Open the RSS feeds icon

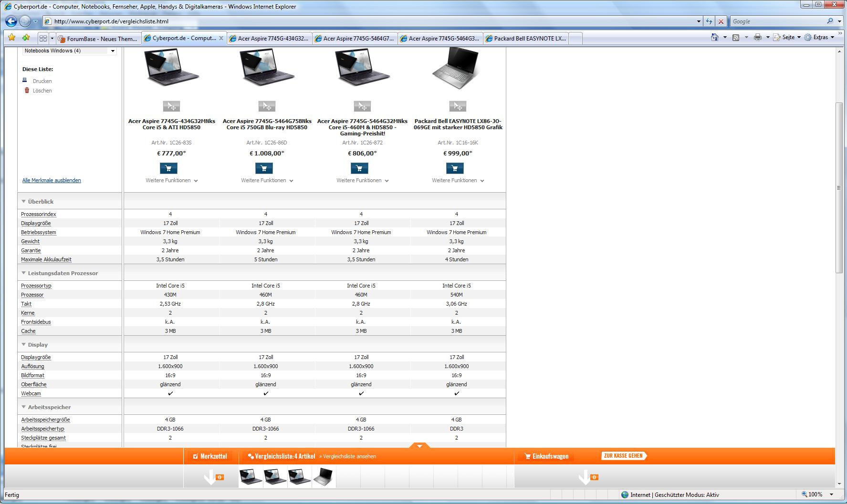point(736,37)
